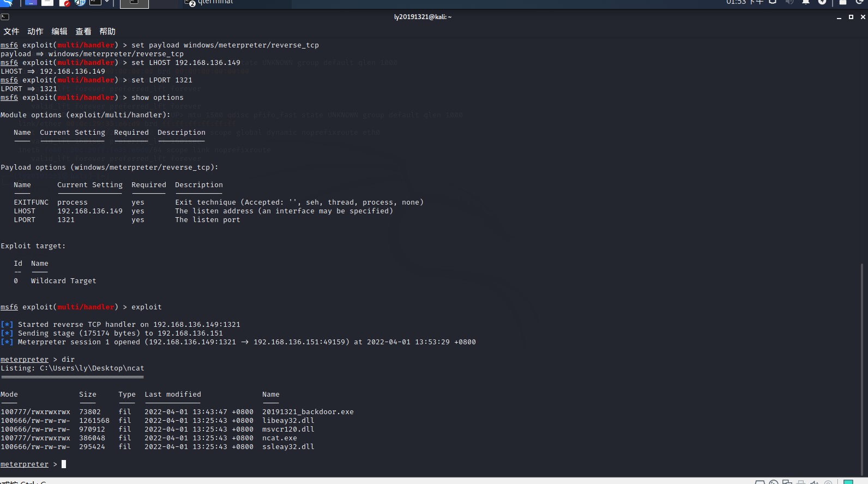Click the window title 'ly20191321@kali: ~'

[423, 17]
